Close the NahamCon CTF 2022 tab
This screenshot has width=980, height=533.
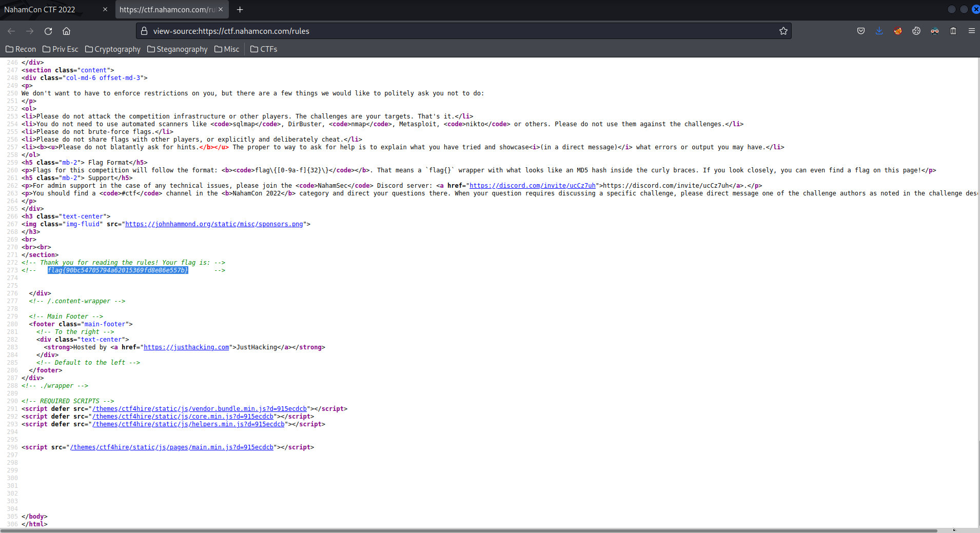point(105,9)
